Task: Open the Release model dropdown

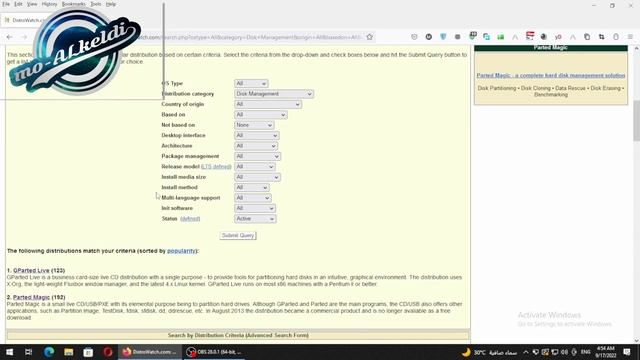Action: [x=255, y=167]
